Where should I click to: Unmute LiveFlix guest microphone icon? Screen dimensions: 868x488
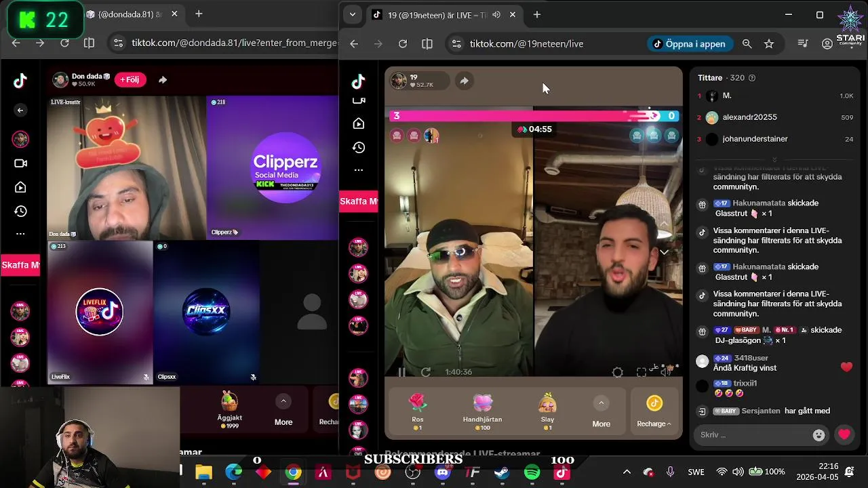tap(146, 377)
